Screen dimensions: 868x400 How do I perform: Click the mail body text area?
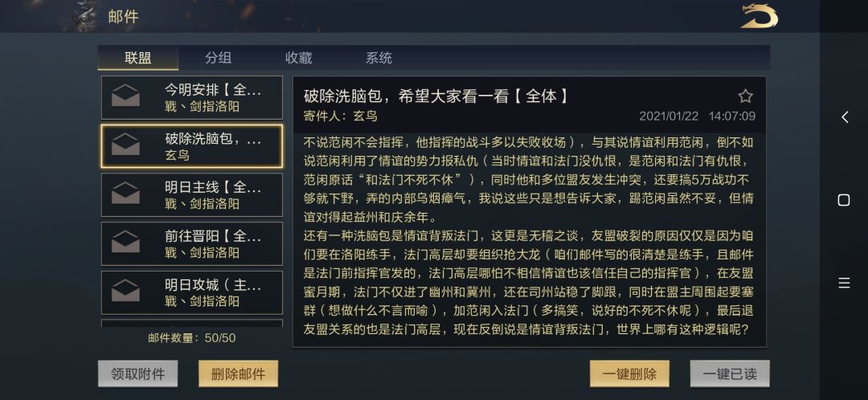(x=528, y=237)
